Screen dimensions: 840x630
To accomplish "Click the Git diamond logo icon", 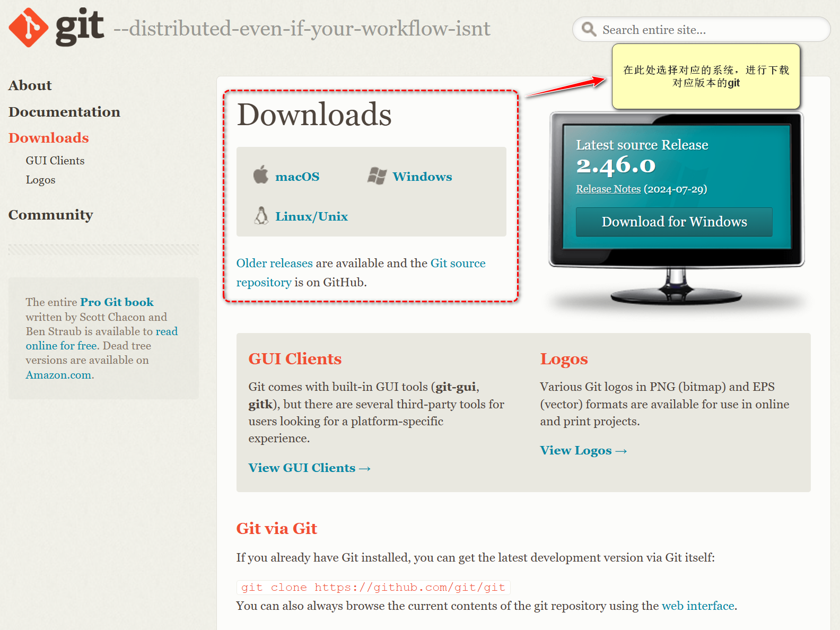I will 29,28.
